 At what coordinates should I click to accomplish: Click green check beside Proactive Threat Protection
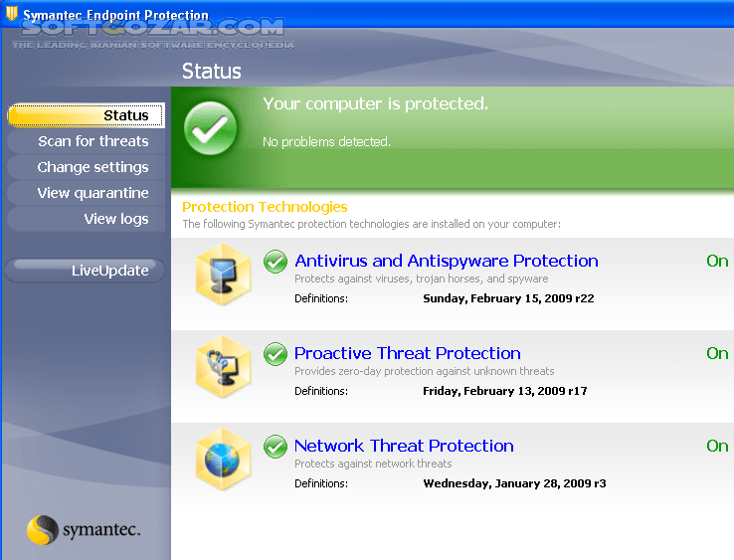coord(275,354)
